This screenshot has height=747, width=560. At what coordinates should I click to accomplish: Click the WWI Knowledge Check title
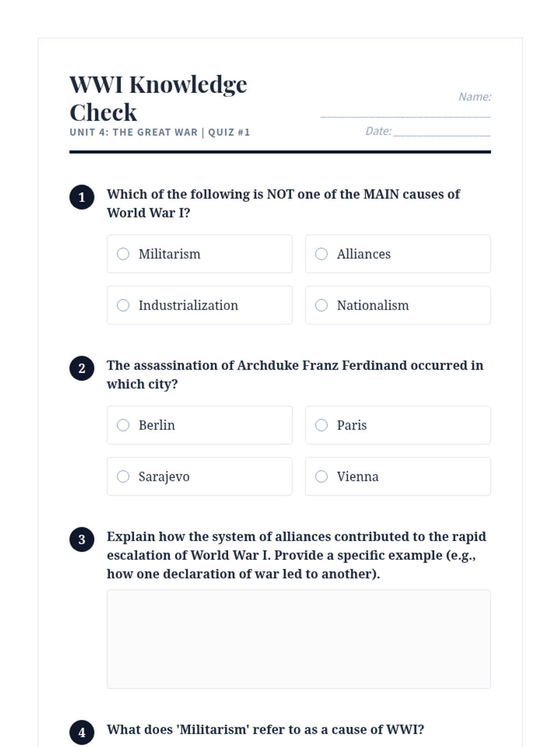[159, 98]
